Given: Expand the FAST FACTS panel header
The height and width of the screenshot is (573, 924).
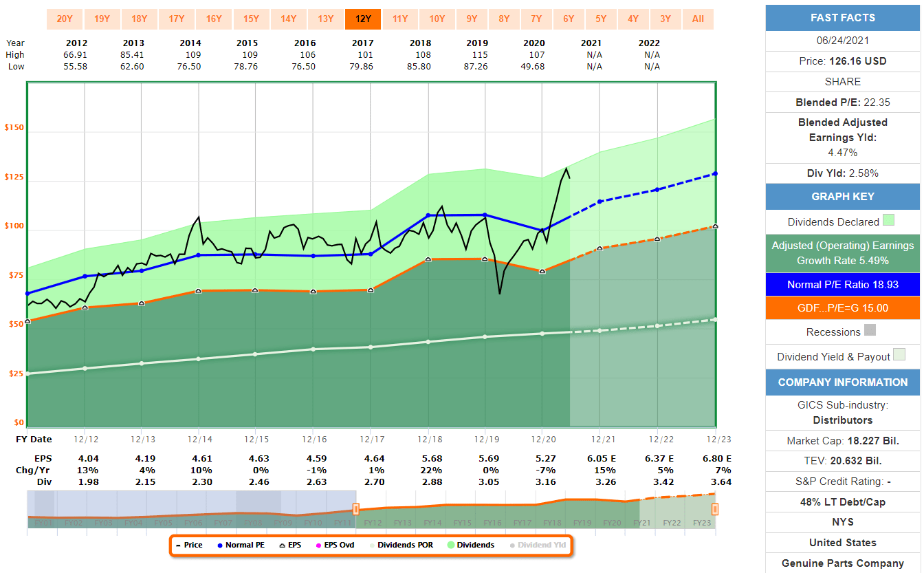Looking at the screenshot, I should 841,19.
